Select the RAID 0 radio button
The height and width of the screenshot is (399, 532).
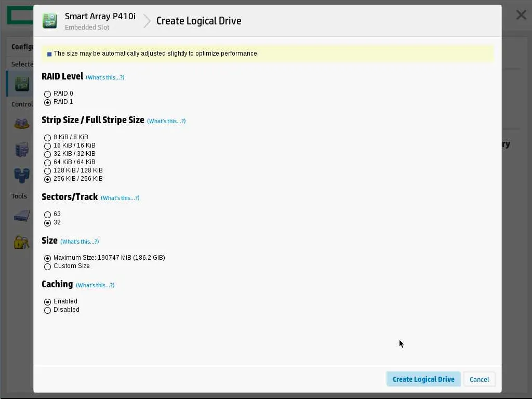(x=47, y=94)
